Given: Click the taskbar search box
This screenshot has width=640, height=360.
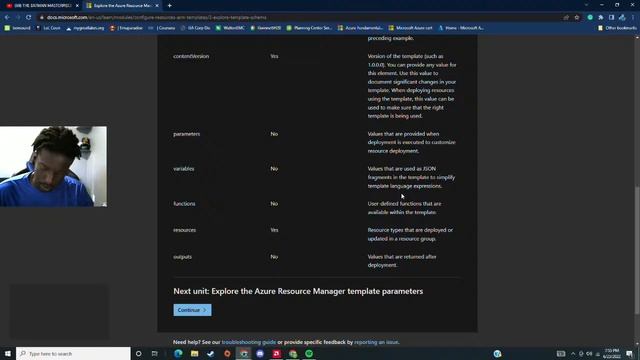Looking at the screenshot, I should [73, 353].
